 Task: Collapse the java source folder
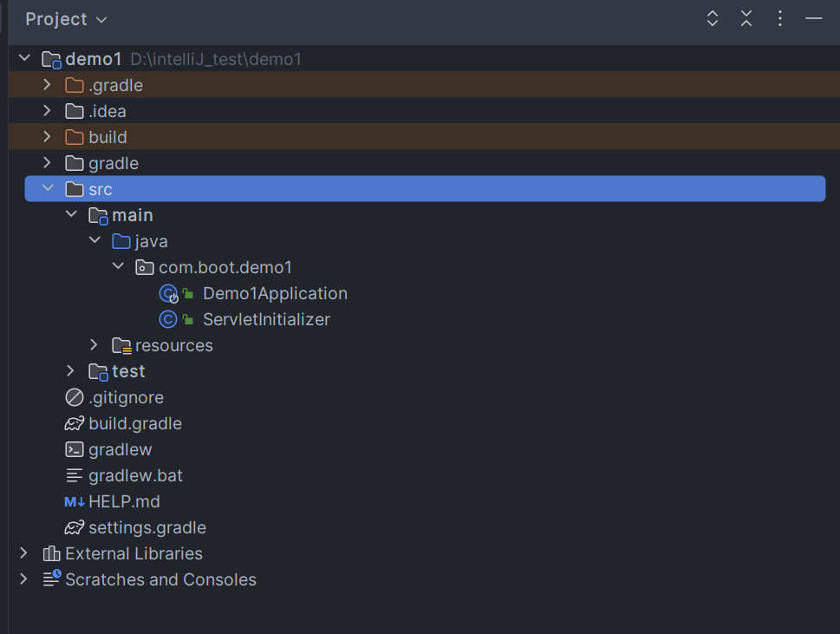pyautogui.click(x=94, y=240)
